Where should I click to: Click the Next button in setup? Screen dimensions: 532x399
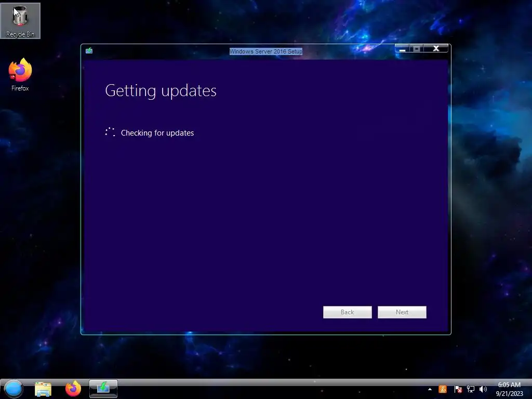point(402,312)
